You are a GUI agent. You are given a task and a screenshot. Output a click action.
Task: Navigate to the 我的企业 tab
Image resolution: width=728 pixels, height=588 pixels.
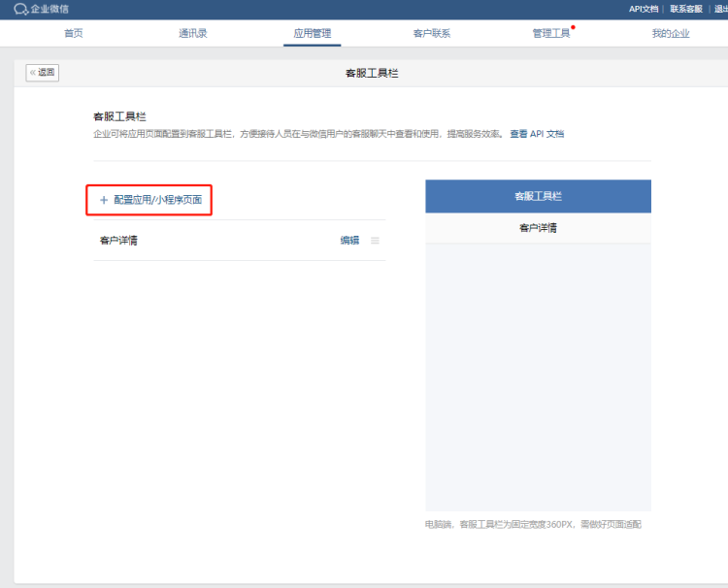pyautogui.click(x=671, y=33)
